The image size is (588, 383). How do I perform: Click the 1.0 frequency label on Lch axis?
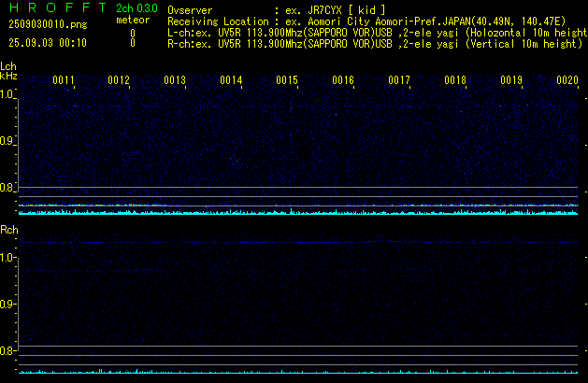point(7,94)
